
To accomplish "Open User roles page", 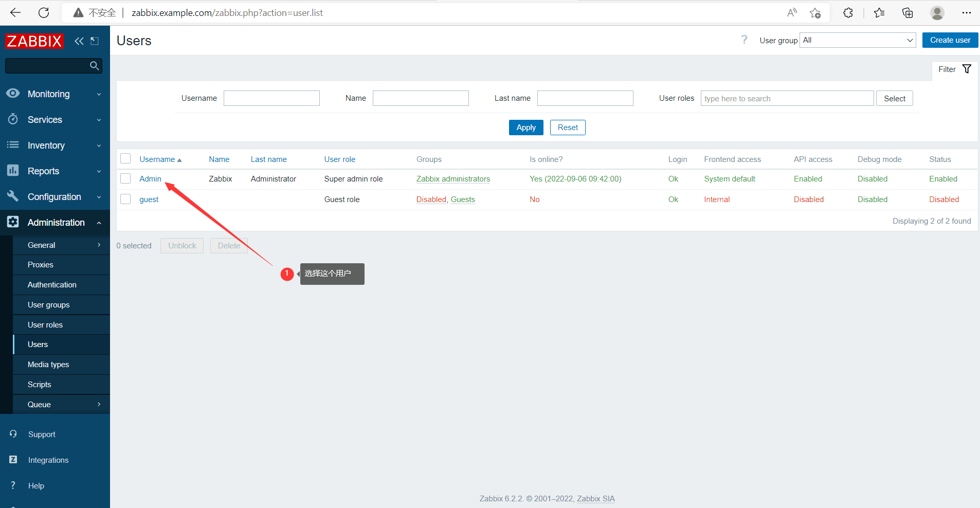I will (x=61, y=325).
